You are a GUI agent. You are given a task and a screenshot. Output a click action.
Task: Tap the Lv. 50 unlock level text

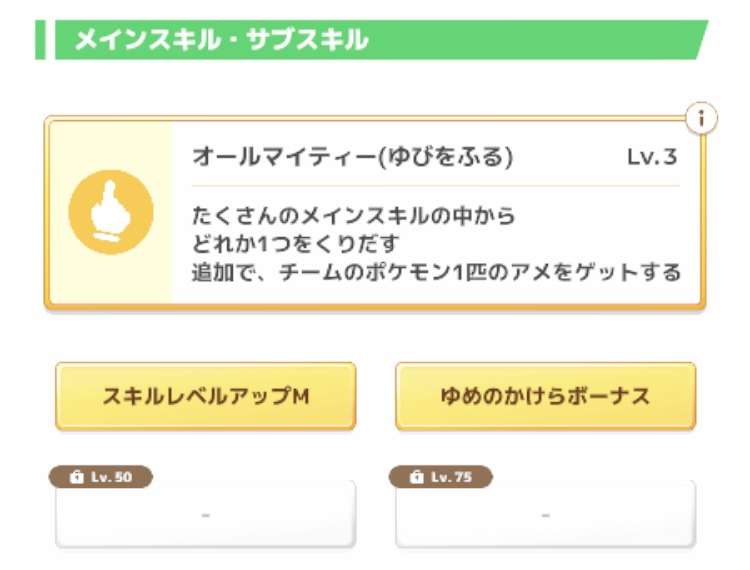111,478
